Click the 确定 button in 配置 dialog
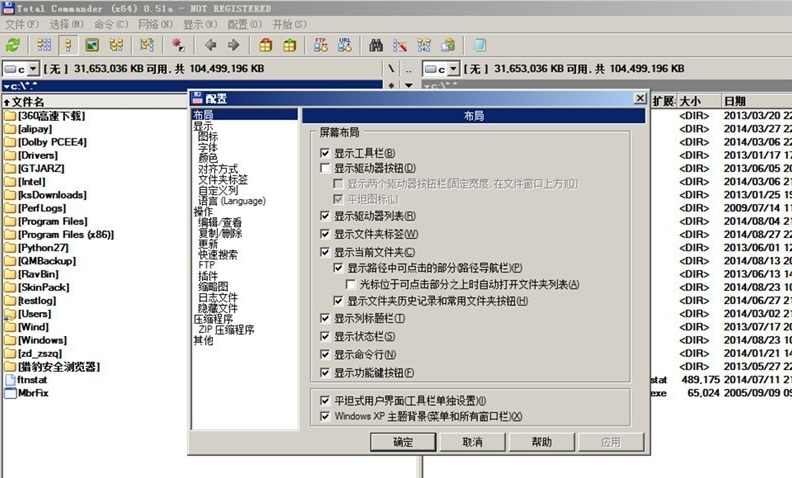Screen dimensions: 792x478 (x=403, y=442)
